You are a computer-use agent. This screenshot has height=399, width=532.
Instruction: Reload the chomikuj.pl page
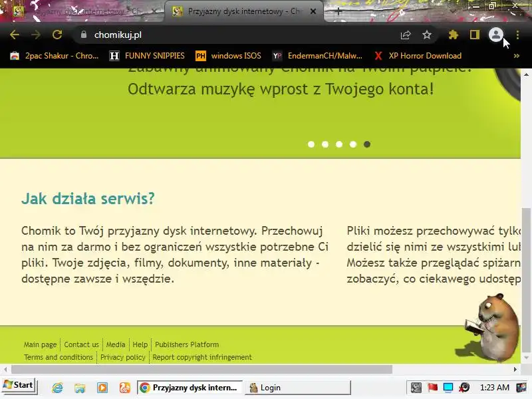coord(57,35)
